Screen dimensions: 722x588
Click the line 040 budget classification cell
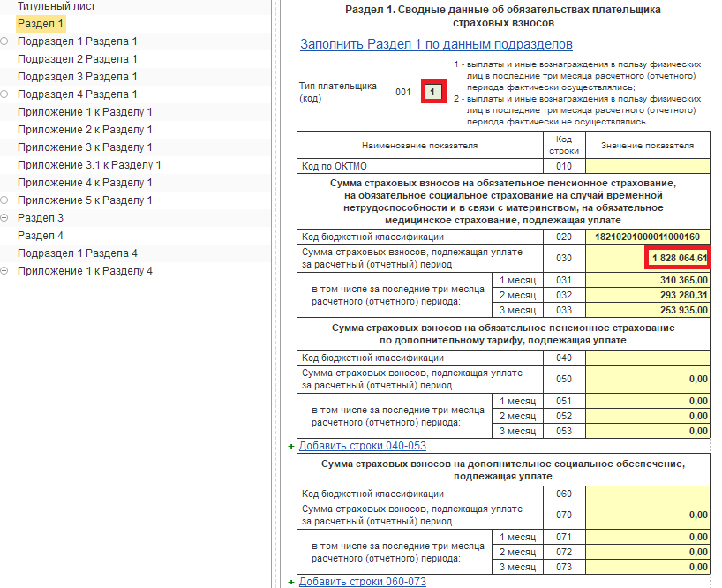point(648,358)
